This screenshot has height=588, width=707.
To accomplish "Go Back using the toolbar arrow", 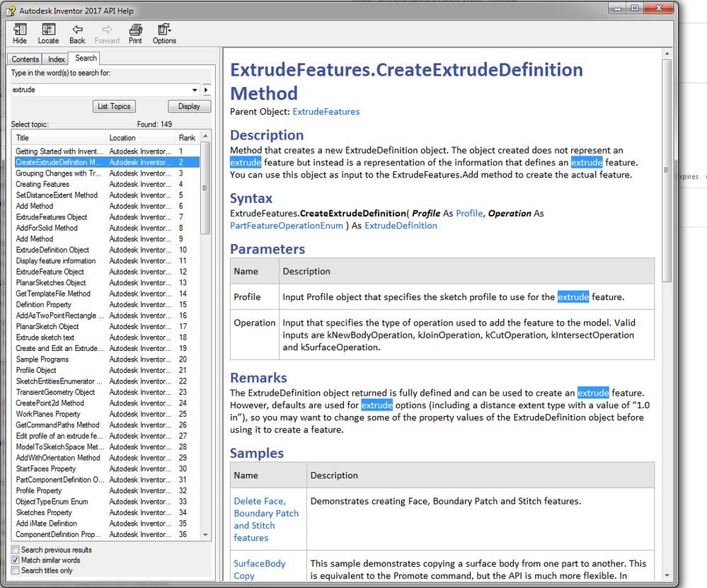I will coord(77,34).
